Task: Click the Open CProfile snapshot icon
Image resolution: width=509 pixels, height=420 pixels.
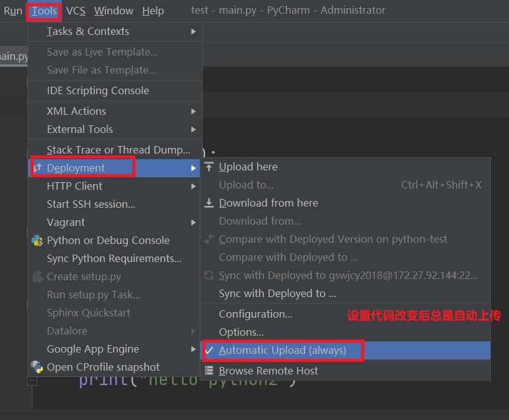Action: 37,367
